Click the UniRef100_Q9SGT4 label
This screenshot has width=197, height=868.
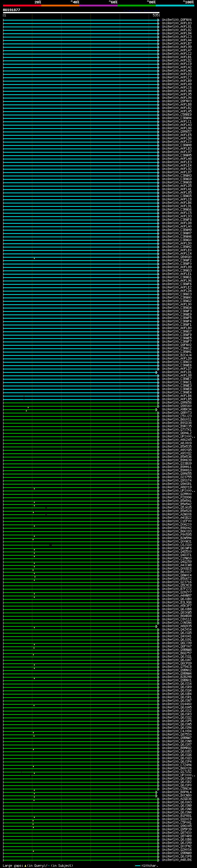[x=176, y=481]
